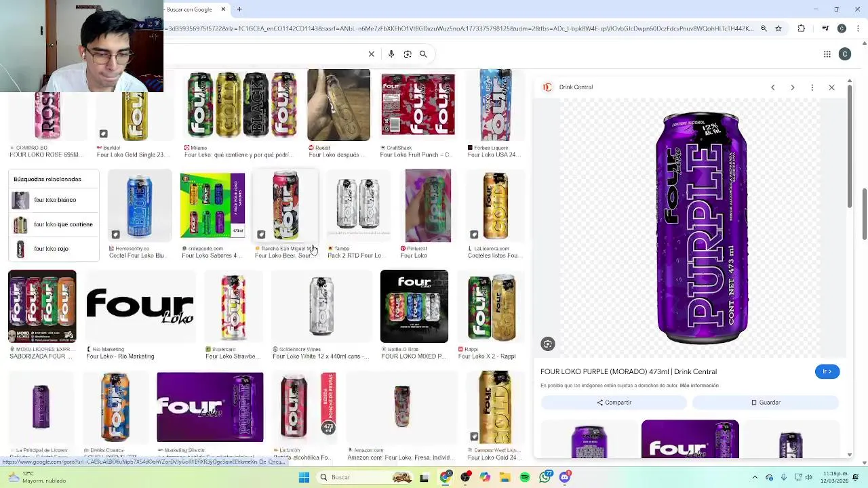This screenshot has width=868, height=488.
Task: Open Drink Central source link
Action: (x=568, y=87)
